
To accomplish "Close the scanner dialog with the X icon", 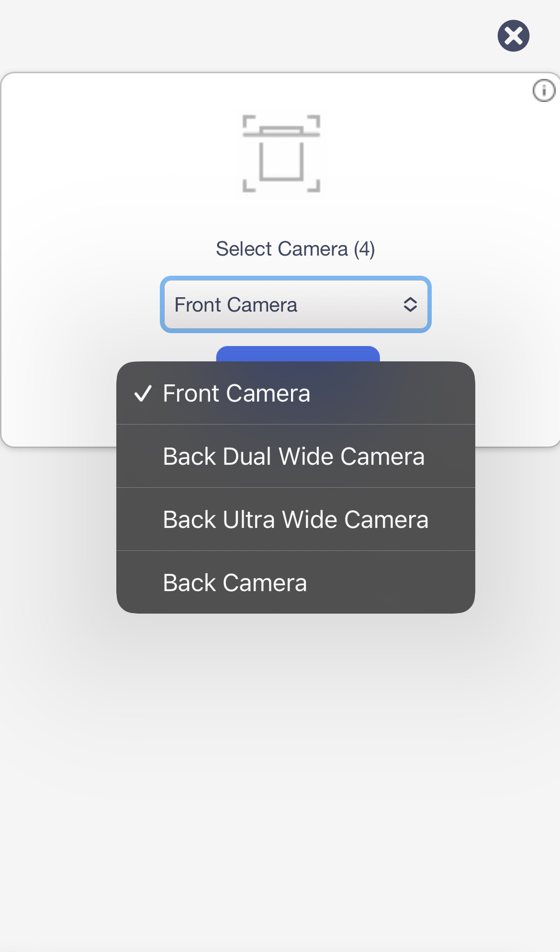I will (513, 35).
